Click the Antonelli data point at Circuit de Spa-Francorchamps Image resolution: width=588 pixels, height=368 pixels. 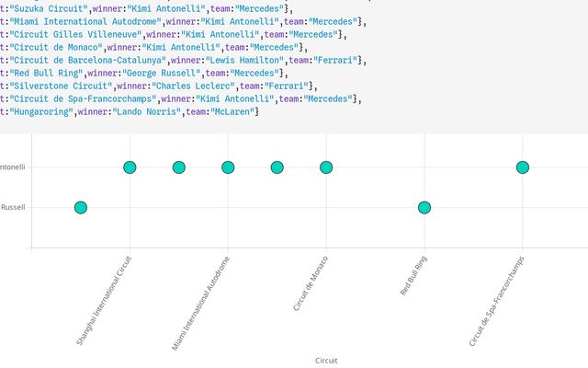click(523, 167)
